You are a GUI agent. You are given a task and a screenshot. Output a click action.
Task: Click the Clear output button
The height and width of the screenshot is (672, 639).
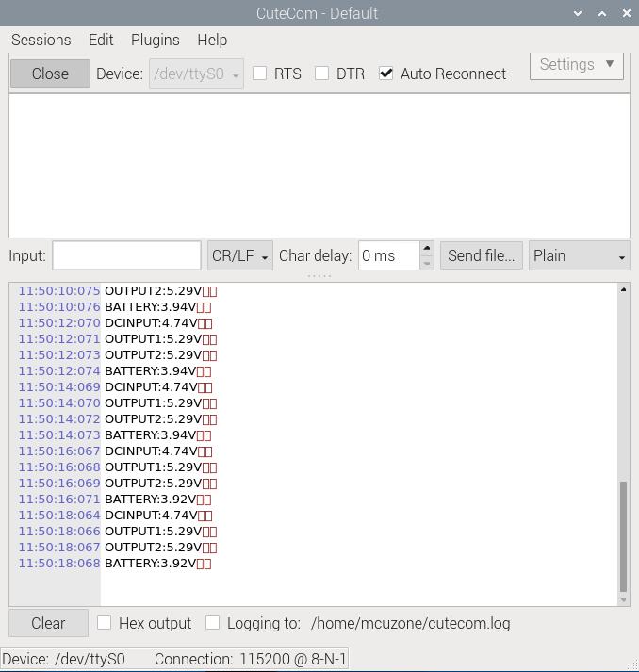click(x=48, y=623)
